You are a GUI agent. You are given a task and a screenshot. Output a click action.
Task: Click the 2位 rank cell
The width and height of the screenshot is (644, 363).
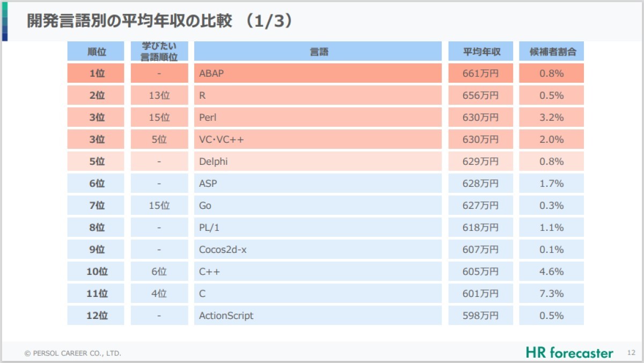[96, 95]
